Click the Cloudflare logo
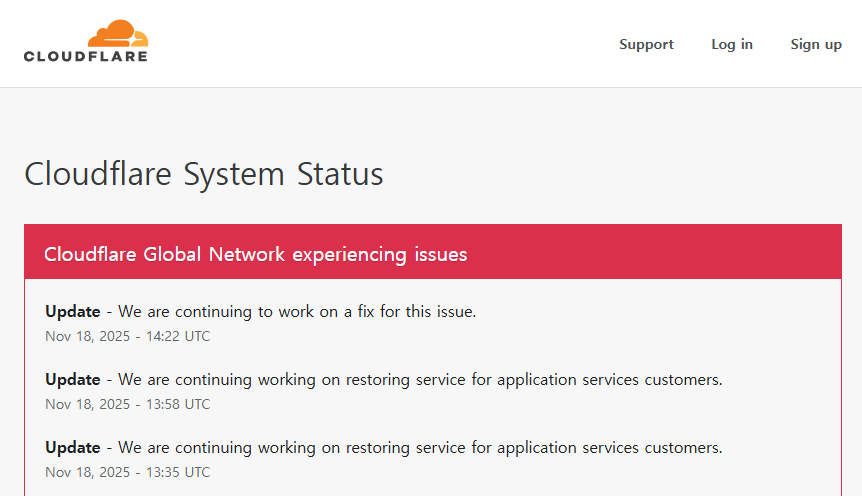The height and width of the screenshot is (496, 862). tap(86, 41)
